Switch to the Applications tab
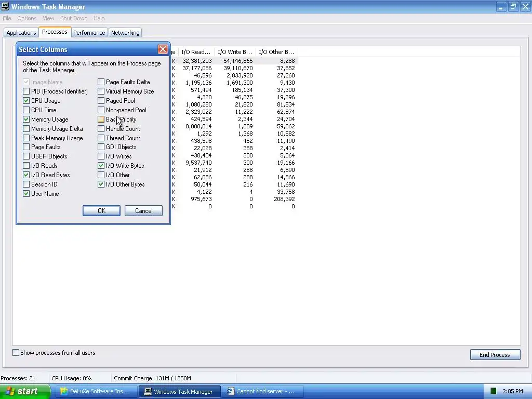 pyautogui.click(x=21, y=33)
